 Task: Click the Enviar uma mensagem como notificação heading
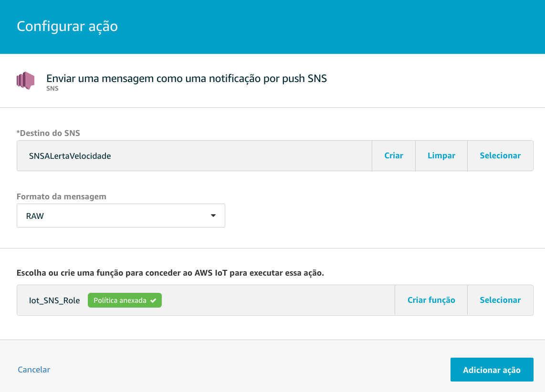pos(187,79)
